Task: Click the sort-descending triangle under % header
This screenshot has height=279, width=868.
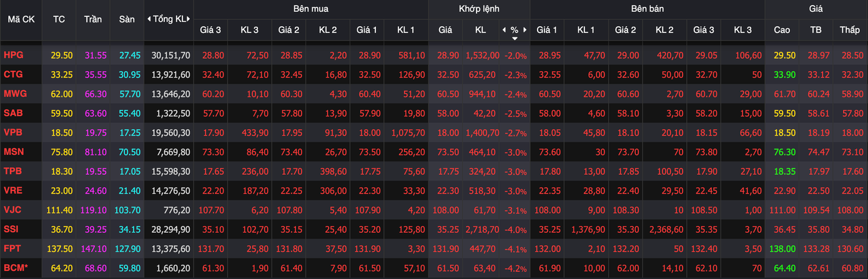Action: (x=515, y=39)
